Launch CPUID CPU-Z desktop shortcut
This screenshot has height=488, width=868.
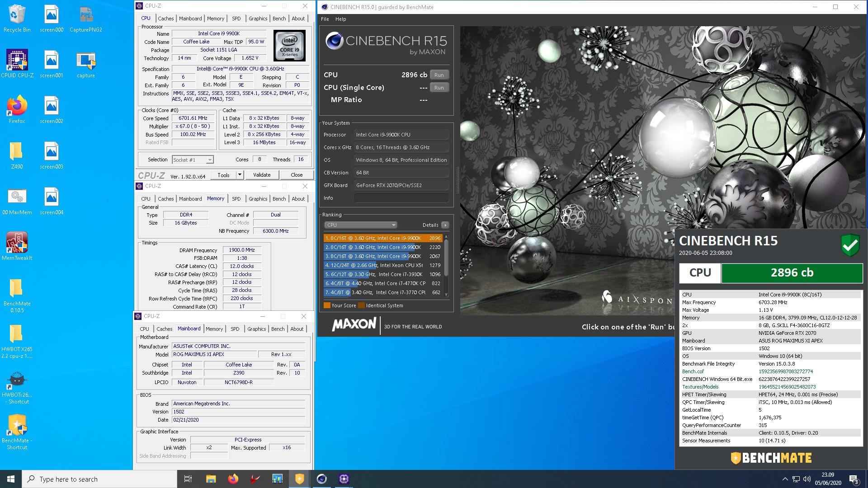pos(17,64)
